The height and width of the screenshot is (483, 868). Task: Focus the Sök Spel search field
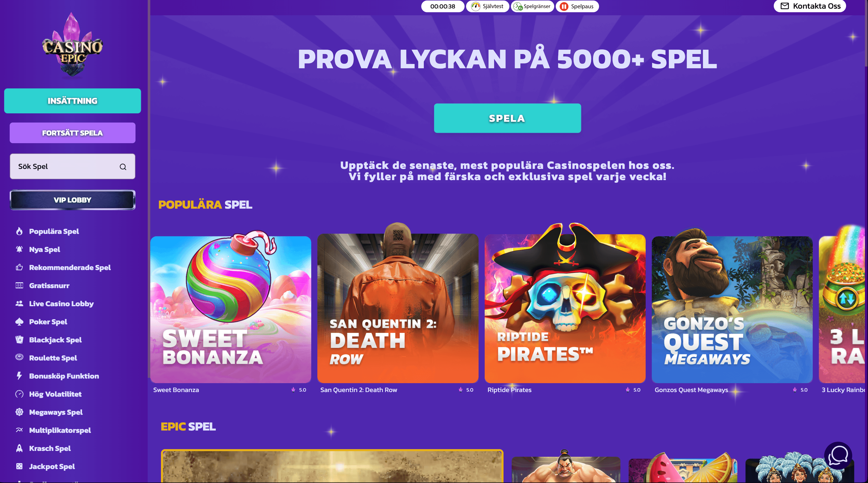72,167
